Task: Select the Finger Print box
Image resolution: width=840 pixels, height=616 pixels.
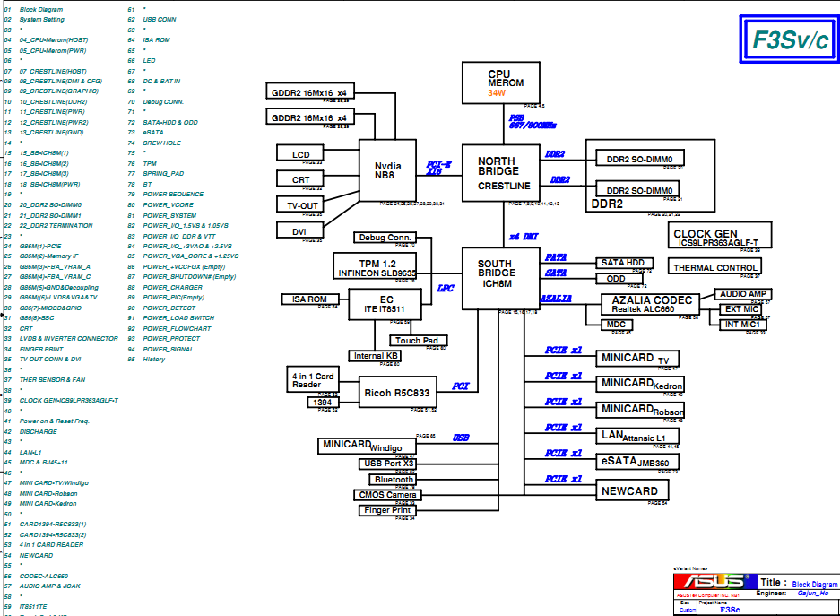Action: pyautogui.click(x=387, y=510)
